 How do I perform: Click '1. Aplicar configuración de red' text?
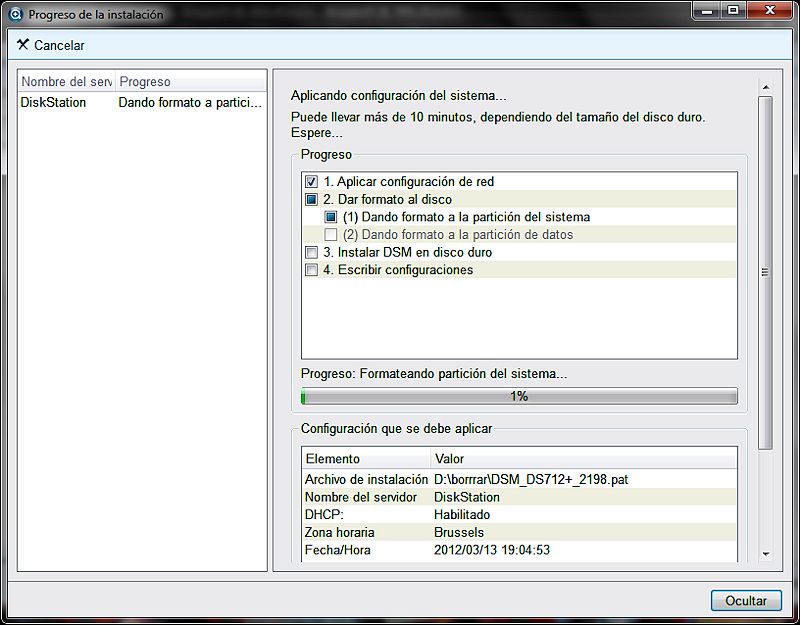click(x=409, y=182)
